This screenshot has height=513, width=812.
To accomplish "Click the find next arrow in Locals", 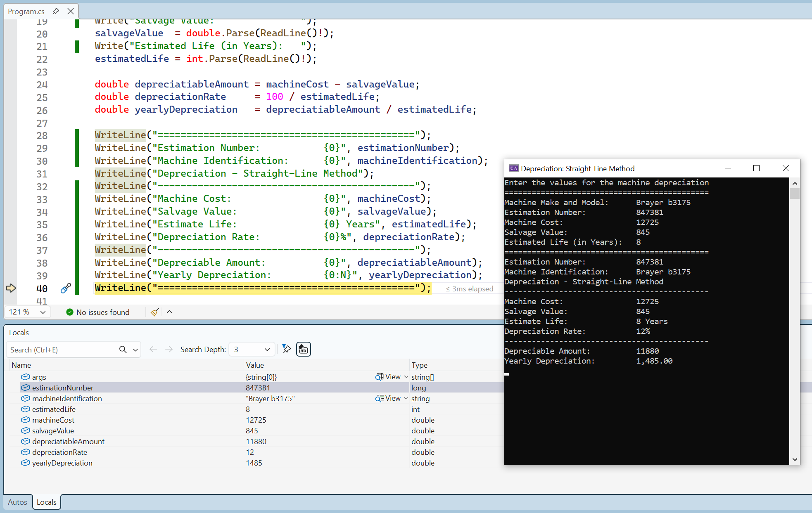I will click(169, 350).
